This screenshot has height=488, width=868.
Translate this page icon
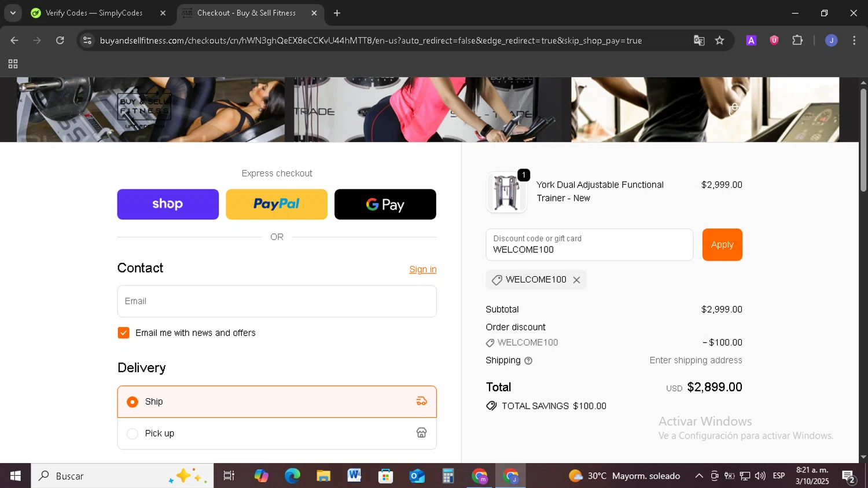[x=699, y=41]
